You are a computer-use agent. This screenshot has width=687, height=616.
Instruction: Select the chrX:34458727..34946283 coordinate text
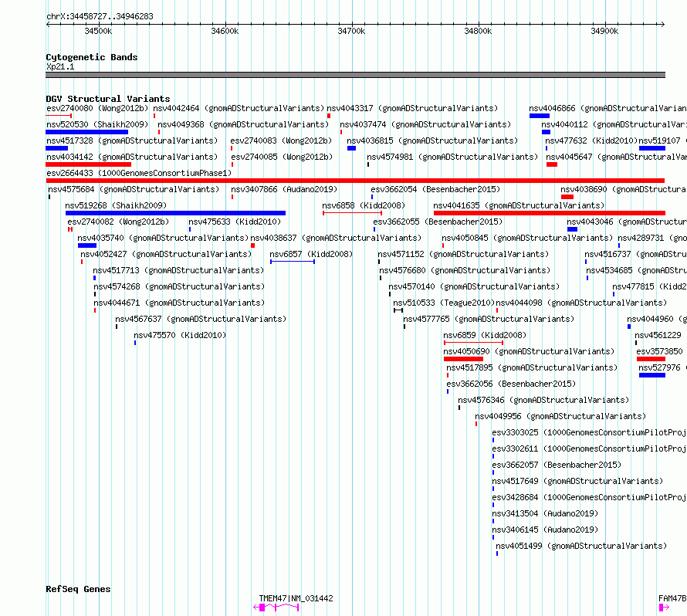coord(100,17)
